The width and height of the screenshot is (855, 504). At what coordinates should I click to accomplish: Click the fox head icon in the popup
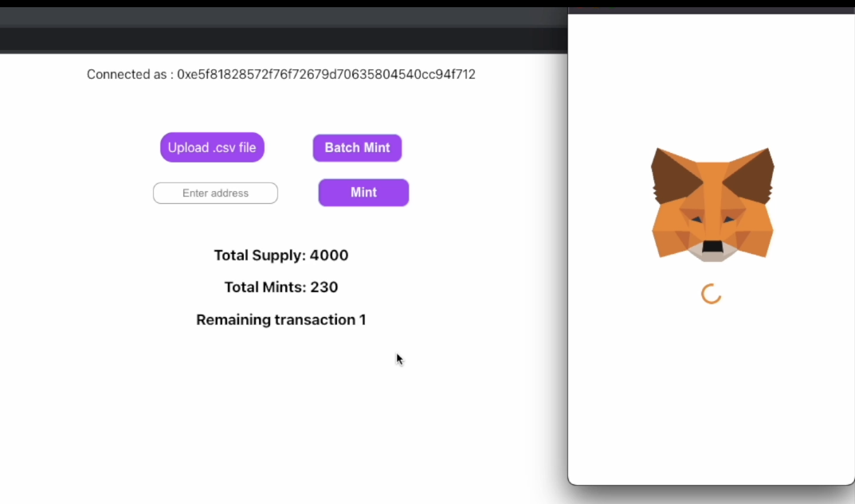tap(712, 203)
